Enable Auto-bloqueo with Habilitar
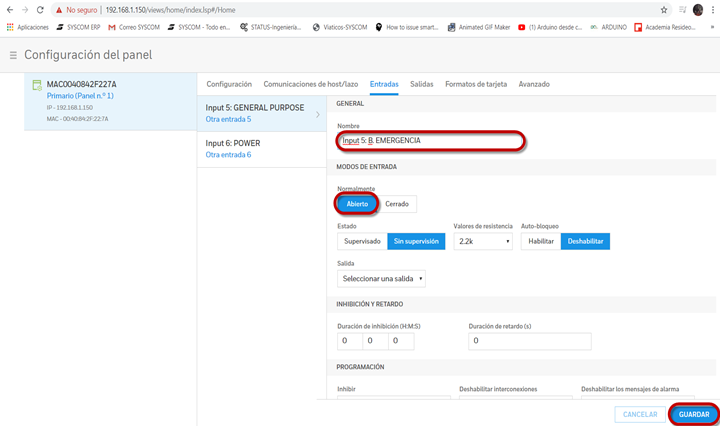The image size is (720, 426). (541, 241)
